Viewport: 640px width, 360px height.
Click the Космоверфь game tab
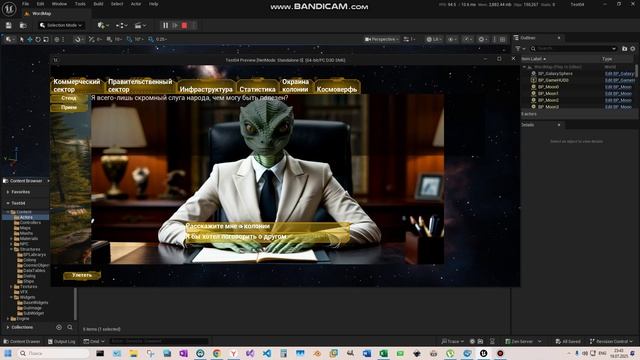pyautogui.click(x=337, y=88)
